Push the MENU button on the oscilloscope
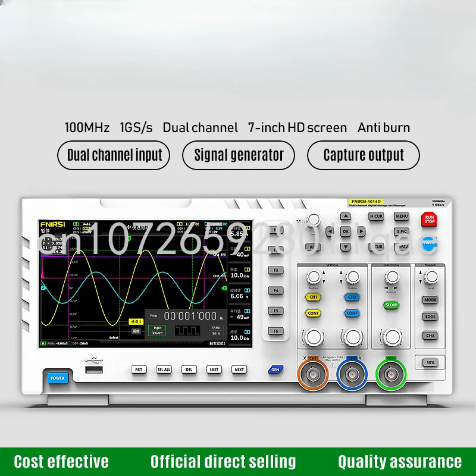Viewport: 476px width, 476px height. point(401,216)
